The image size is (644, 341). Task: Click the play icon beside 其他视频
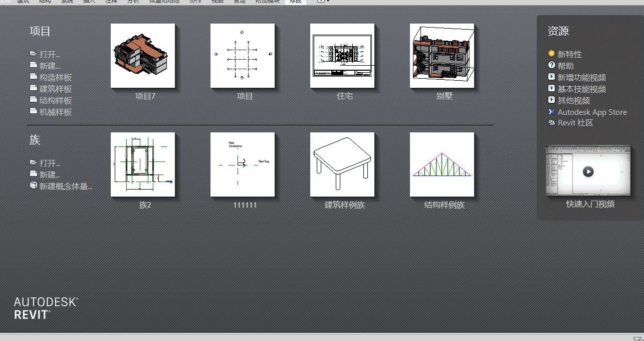(x=552, y=100)
